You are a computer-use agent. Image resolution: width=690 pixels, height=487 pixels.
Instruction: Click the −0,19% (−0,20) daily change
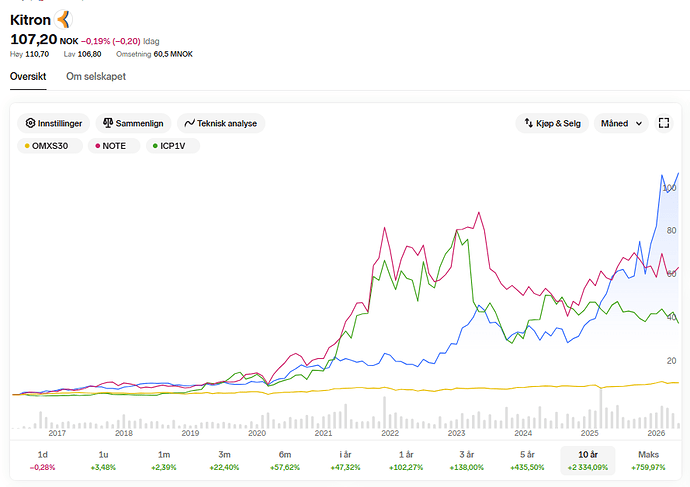tap(110, 41)
